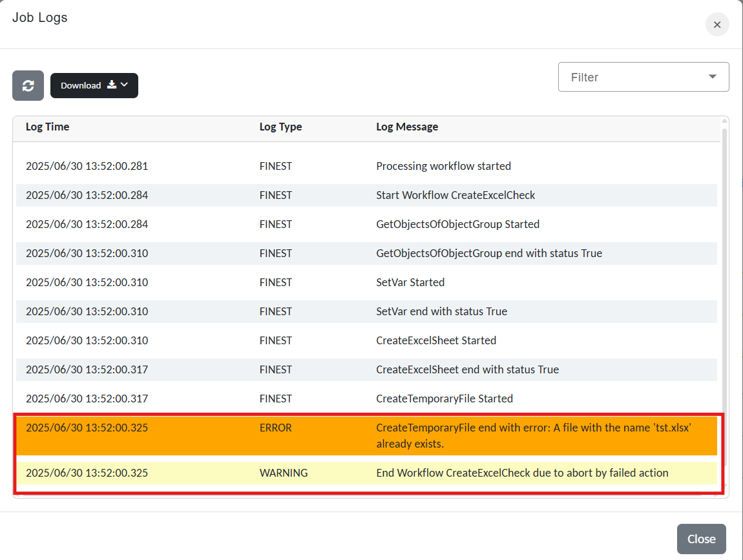Screen dimensions: 743x560
Task: Click the 'Start Workflow CreateExcelCheck' row
Action: (455, 195)
